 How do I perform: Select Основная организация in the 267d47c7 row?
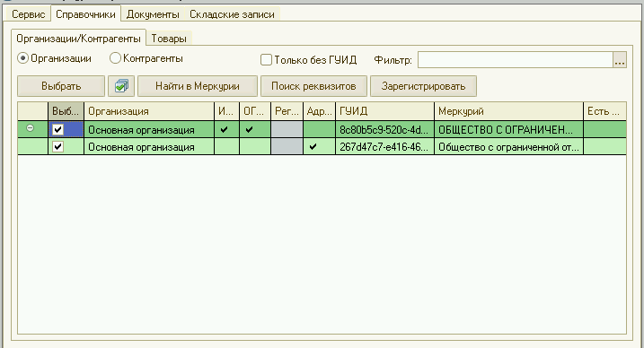coord(149,147)
